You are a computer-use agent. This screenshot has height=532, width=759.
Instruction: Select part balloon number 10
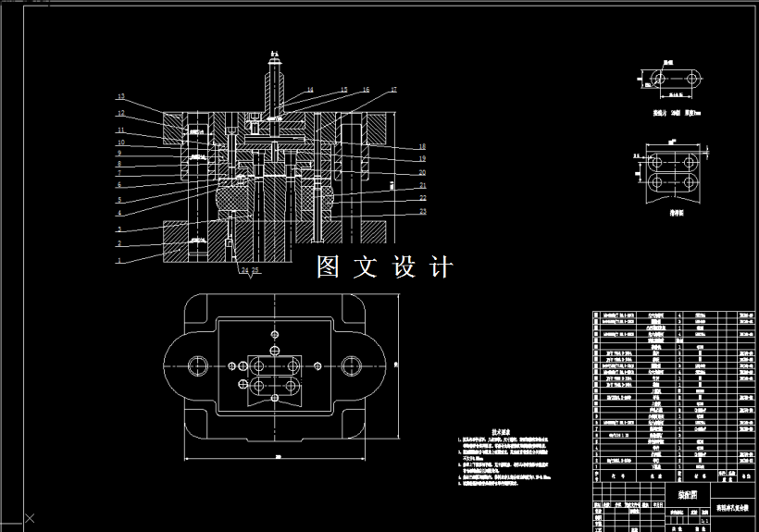121,142
